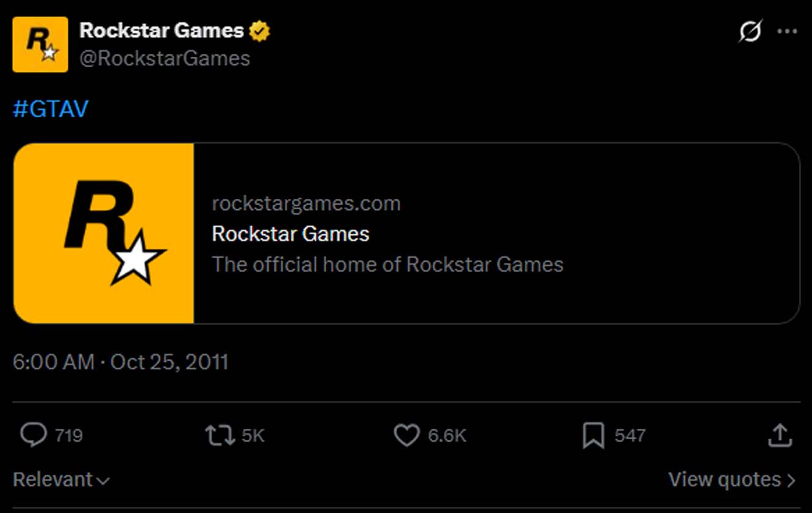812x513 pixels.
Task: Open the View quotes link
Action: click(732, 480)
